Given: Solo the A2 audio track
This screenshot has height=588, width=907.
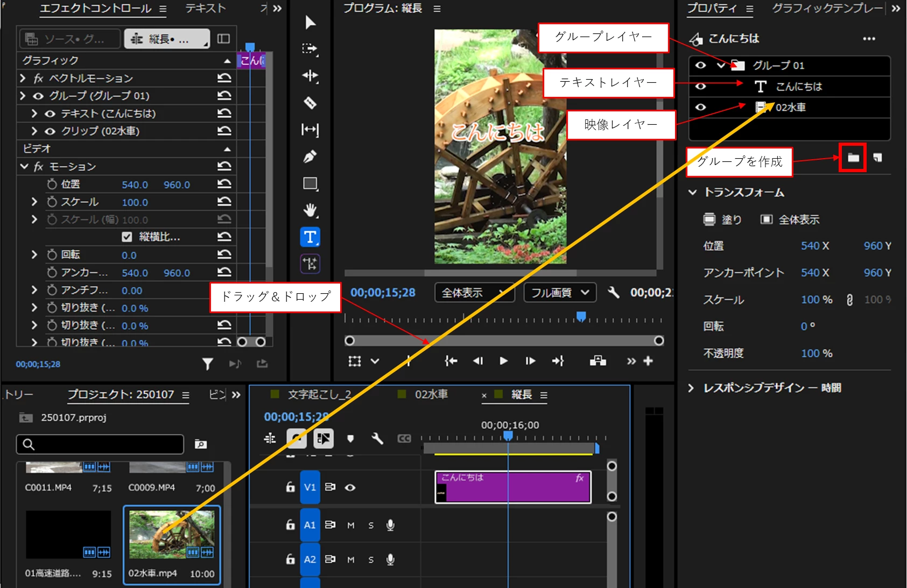Looking at the screenshot, I should (x=371, y=559).
